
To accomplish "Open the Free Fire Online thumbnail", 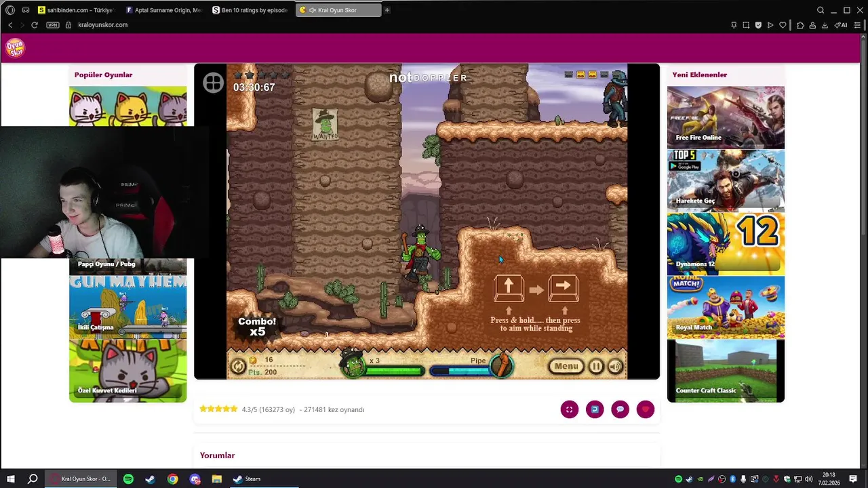I will click(726, 117).
